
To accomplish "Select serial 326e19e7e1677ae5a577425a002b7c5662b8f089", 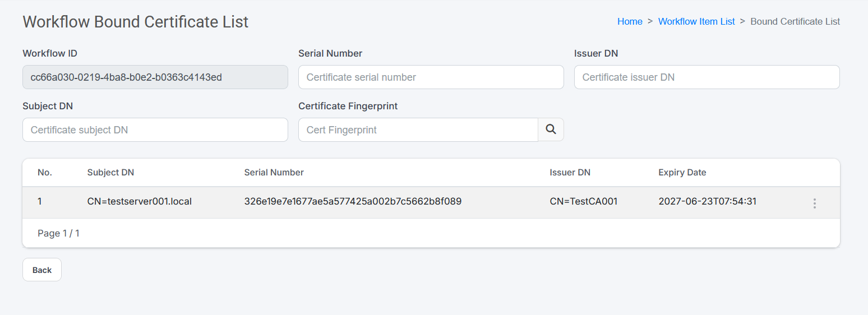I will tap(353, 201).
